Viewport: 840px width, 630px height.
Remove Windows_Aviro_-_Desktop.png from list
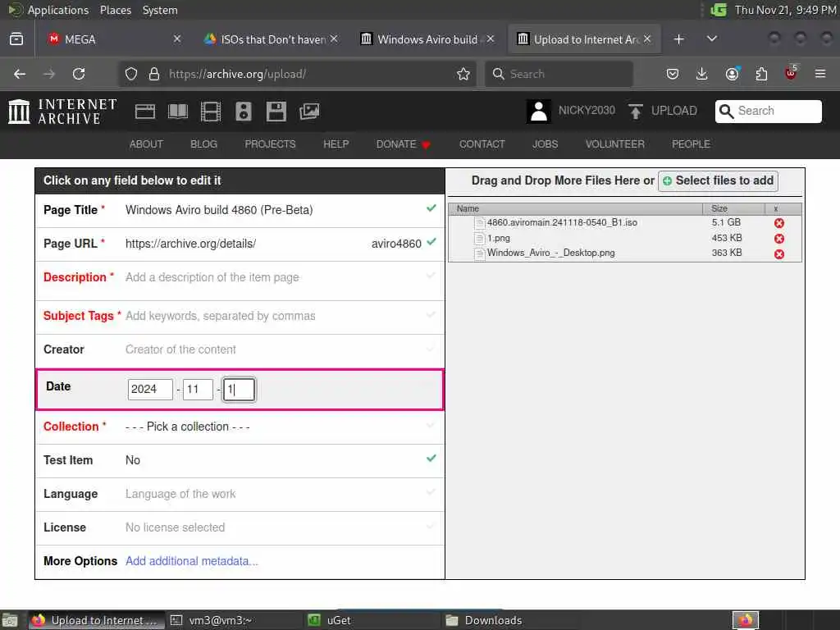[x=779, y=254]
